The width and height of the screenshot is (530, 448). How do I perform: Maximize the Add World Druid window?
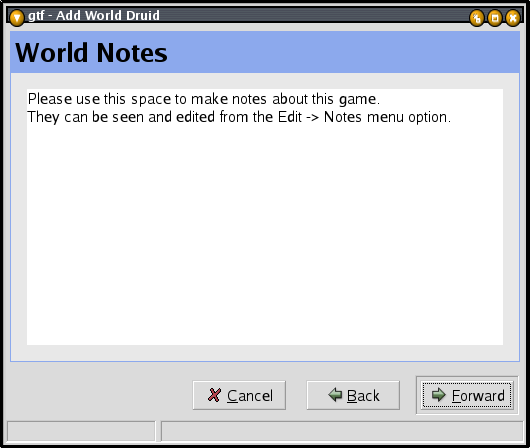pyautogui.click(x=495, y=18)
